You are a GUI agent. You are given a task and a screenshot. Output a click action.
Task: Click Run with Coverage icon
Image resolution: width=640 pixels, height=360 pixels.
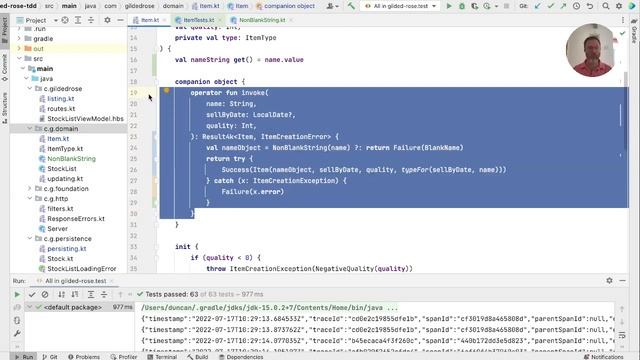(474, 6)
